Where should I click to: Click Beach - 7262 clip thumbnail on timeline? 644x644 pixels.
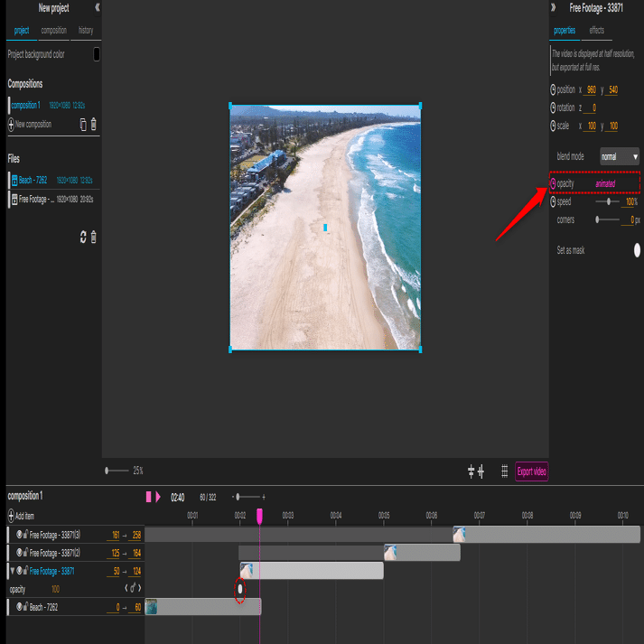click(151, 607)
